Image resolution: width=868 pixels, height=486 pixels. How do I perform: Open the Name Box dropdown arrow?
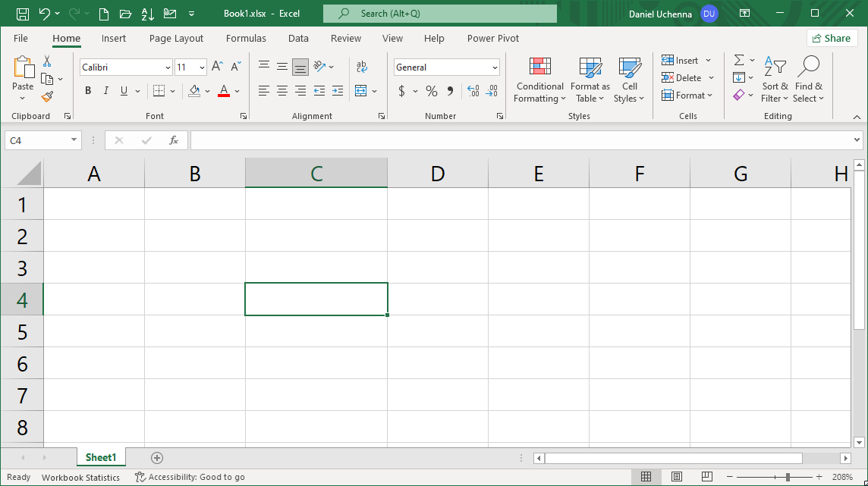pyautogui.click(x=74, y=140)
